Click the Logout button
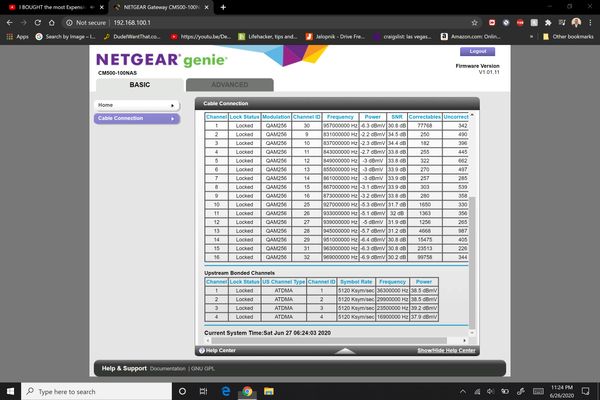Image resolution: width=600 pixels, height=400 pixels. click(478, 51)
